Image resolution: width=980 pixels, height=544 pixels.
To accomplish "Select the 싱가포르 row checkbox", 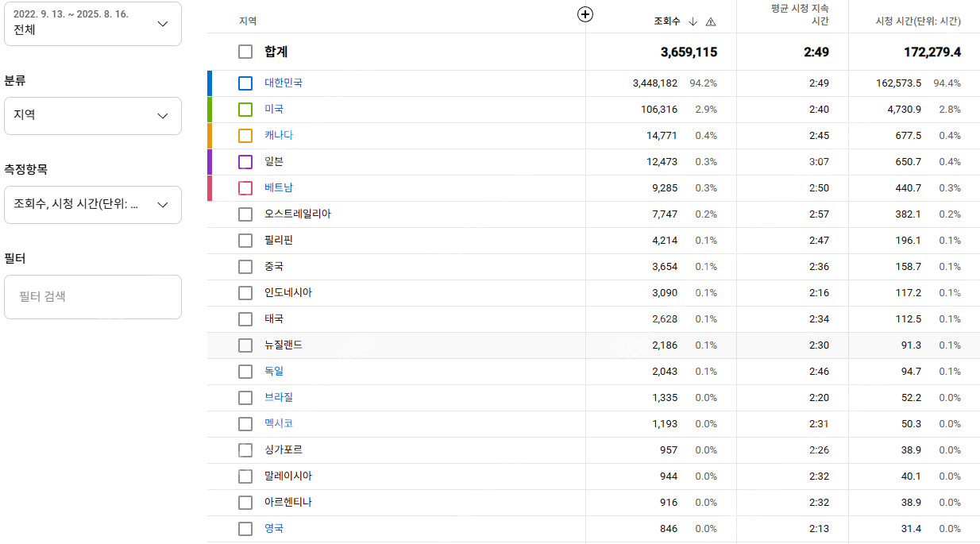I will pos(245,450).
